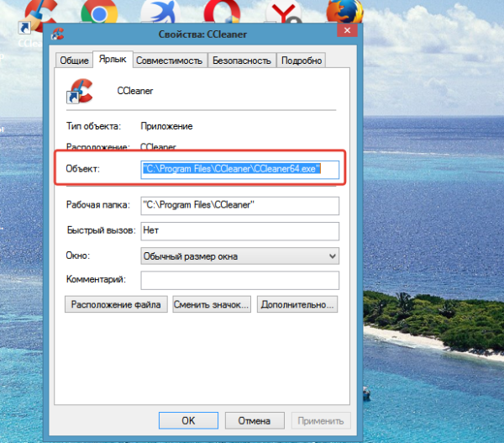Open the Совместимость tab
This screenshot has height=443, width=504.
coord(170,61)
